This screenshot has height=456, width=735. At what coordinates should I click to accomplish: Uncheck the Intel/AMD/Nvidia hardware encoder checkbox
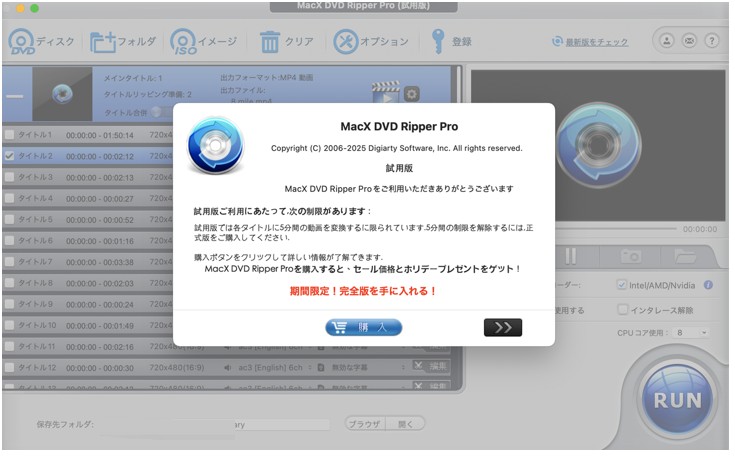tap(622, 284)
